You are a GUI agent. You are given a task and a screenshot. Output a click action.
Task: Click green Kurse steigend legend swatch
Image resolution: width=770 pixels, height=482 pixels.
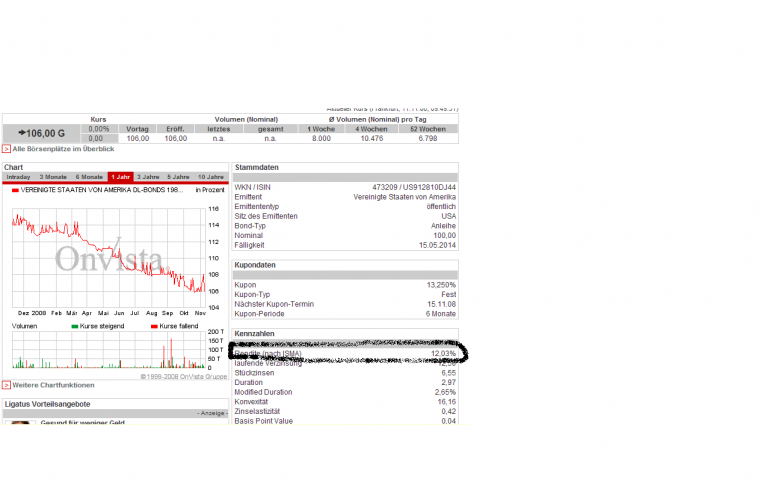point(75,326)
